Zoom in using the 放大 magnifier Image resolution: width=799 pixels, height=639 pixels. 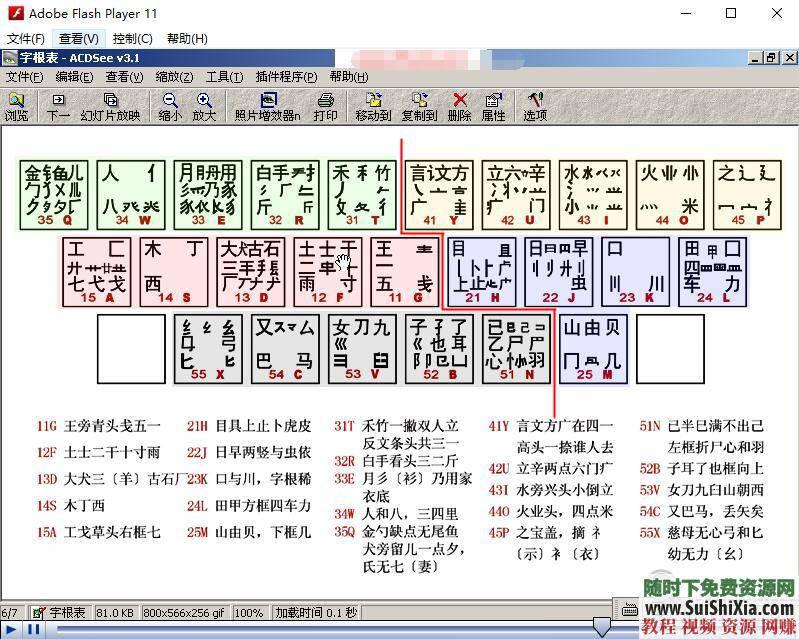click(x=204, y=106)
